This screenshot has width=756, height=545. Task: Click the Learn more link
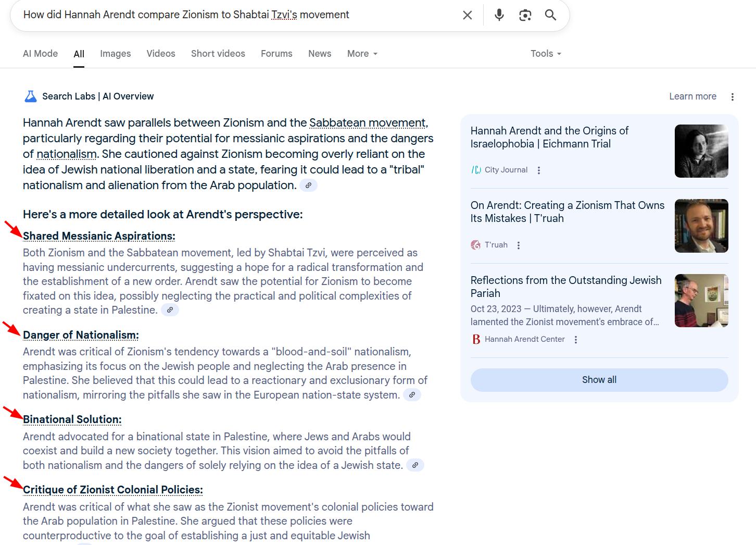[692, 96]
